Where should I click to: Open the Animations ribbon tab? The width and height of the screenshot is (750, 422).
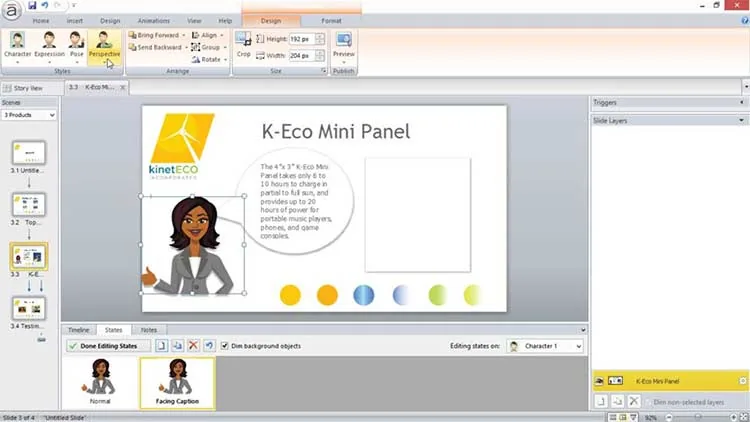[x=154, y=21]
